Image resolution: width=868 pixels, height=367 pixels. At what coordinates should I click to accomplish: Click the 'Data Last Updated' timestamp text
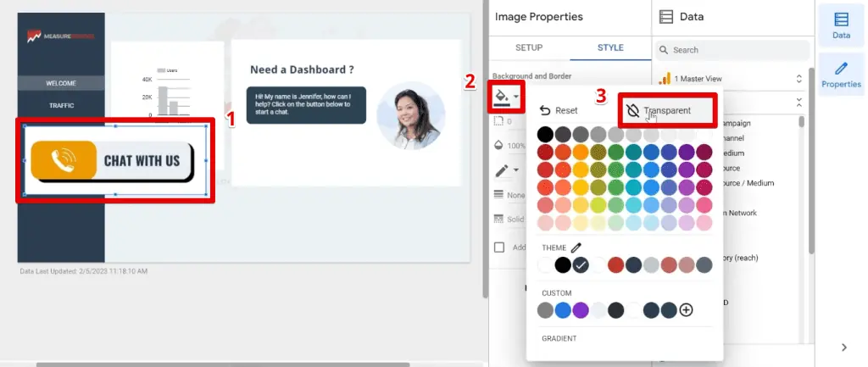84,271
